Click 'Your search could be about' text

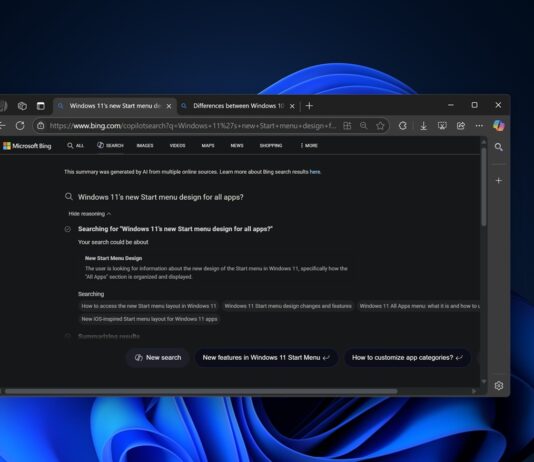(x=113, y=242)
